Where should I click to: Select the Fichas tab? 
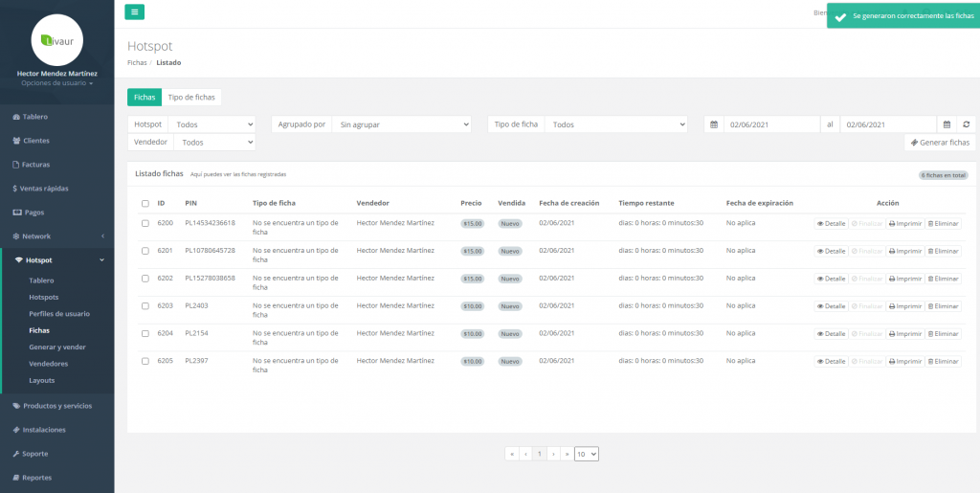coord(145,98)
